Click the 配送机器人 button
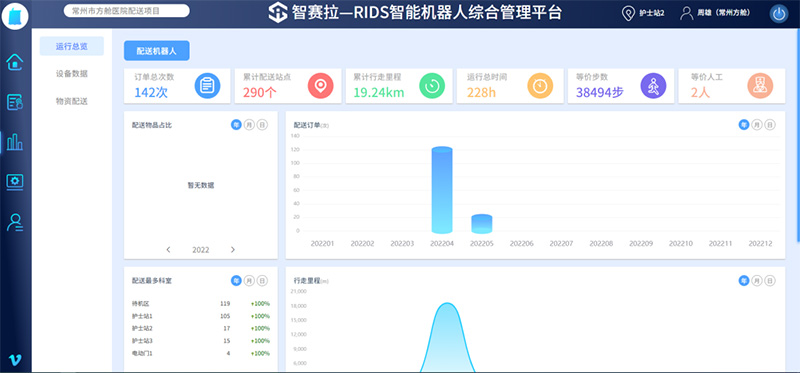Screen dimensions: 800x373 (157, 51)
